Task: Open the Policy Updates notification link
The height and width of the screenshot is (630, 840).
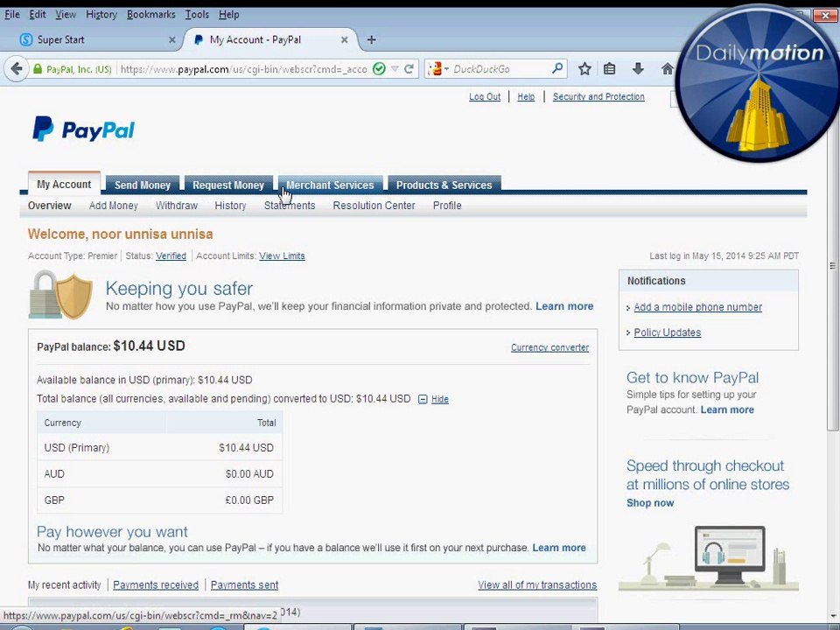Action: [667, 332]
